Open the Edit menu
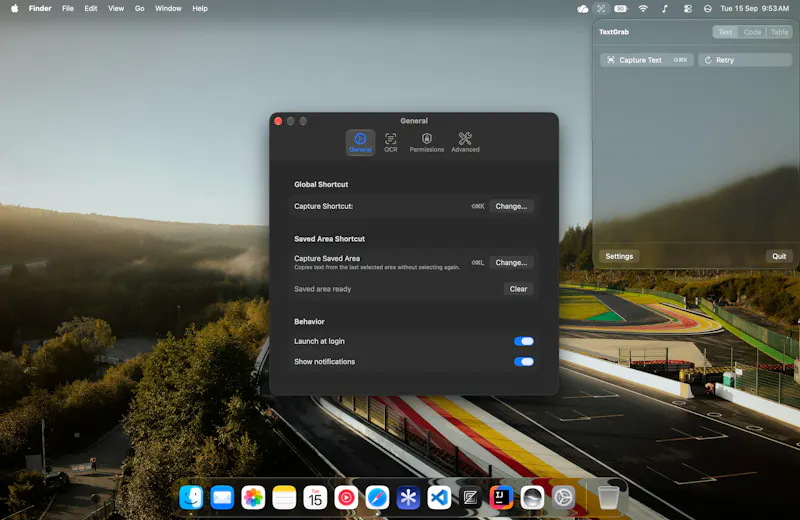The image size is (800, 520). pyautogui.click(x=91, y=8)
